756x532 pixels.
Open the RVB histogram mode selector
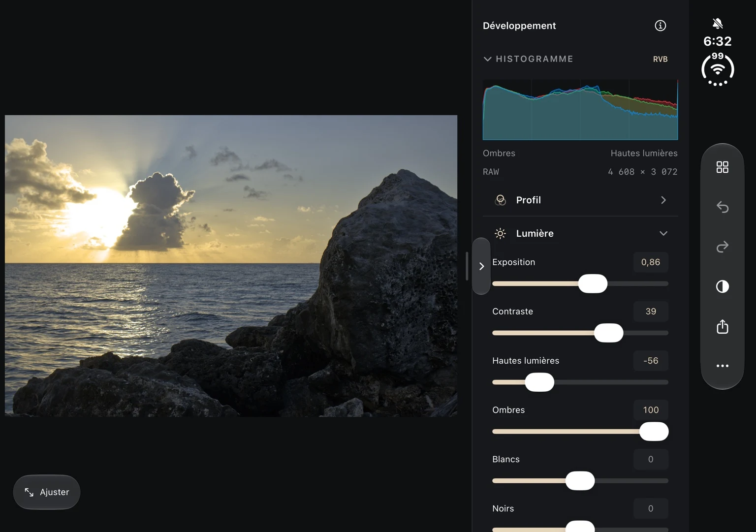coord(660,59)
